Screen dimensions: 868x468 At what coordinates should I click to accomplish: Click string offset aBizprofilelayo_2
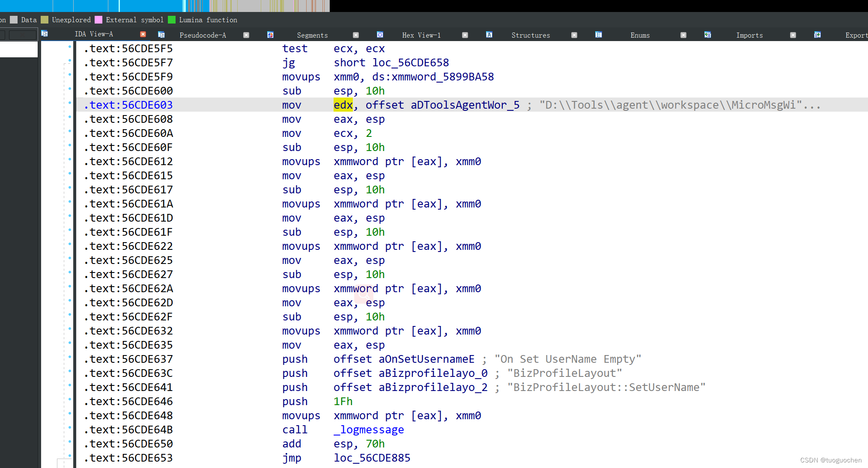433,387
